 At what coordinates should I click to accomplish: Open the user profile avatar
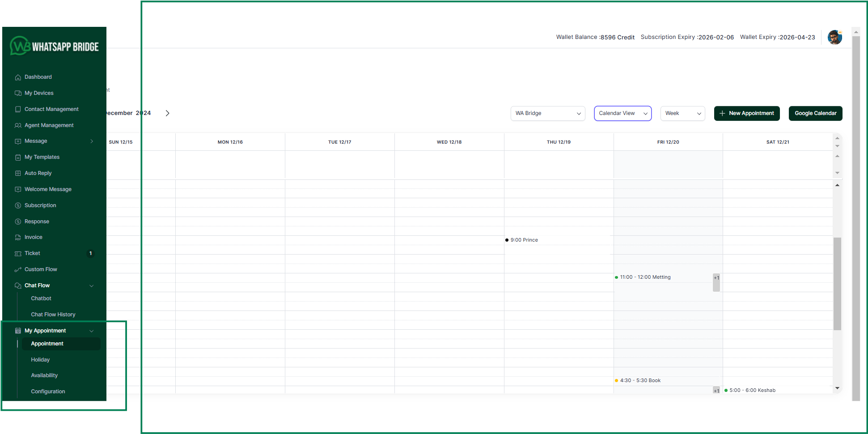pyautogui.click(x=834, y=37)
